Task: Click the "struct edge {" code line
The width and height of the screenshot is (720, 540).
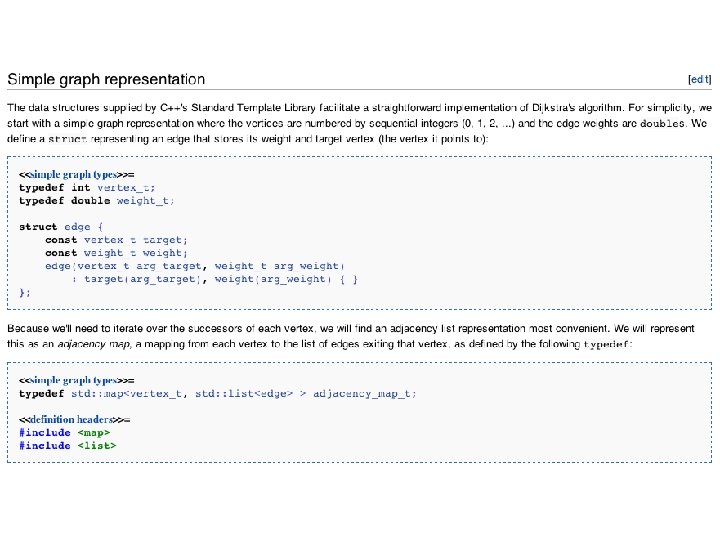Action: (61, 227)
